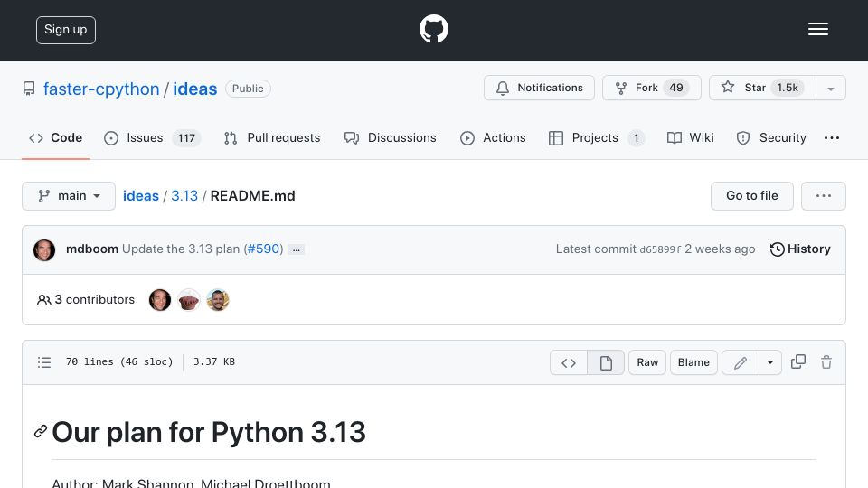Click the 'Our plan for Python 3.13' heading
This screenshot has height=488, width=868.
coord(209,432)
